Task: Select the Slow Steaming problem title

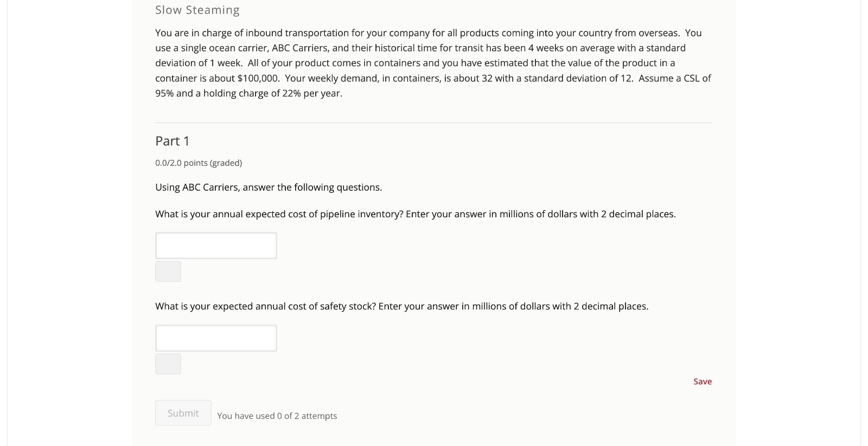Action: pos(197,10)
